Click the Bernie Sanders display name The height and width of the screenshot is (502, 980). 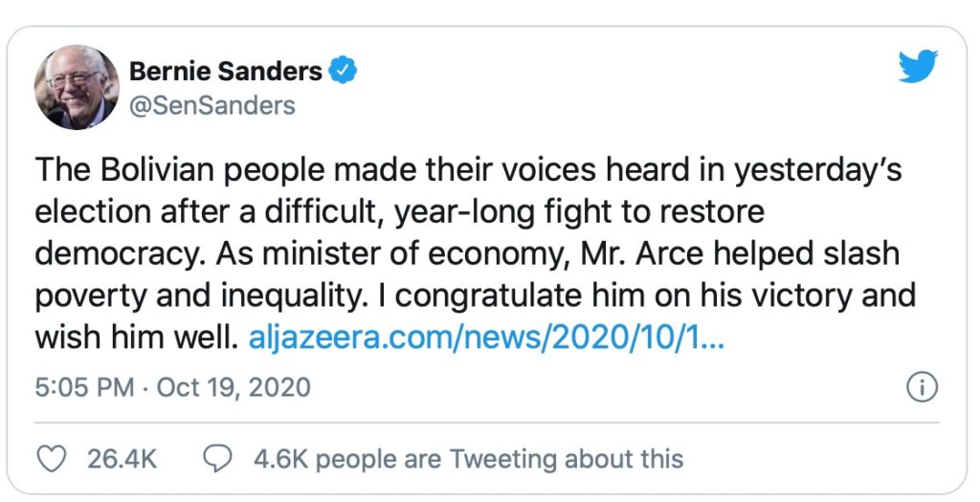click(x=225, y=71)
